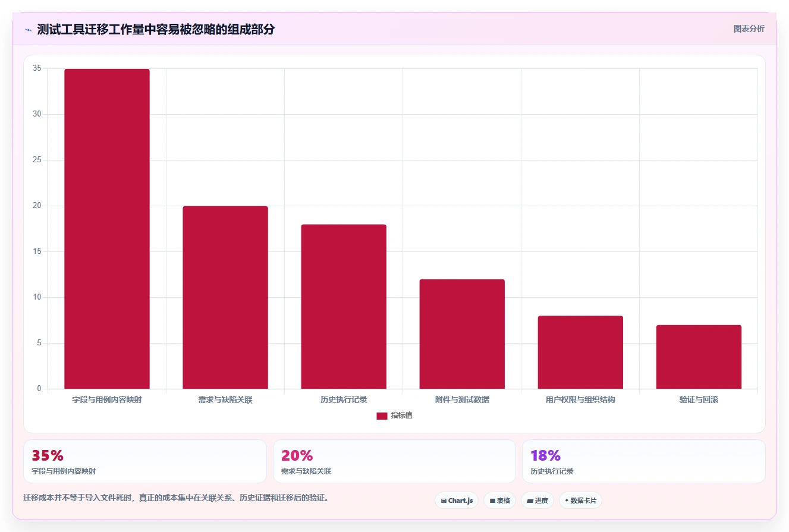
Task: Click the y-axis tick label 35
Action: pyautogui.click(x=37, y=68)
